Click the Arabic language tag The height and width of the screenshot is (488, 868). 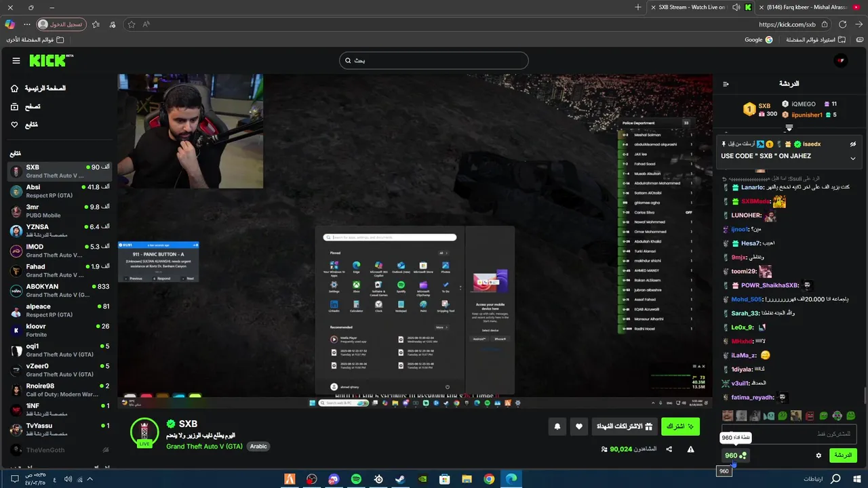[258, 447]
